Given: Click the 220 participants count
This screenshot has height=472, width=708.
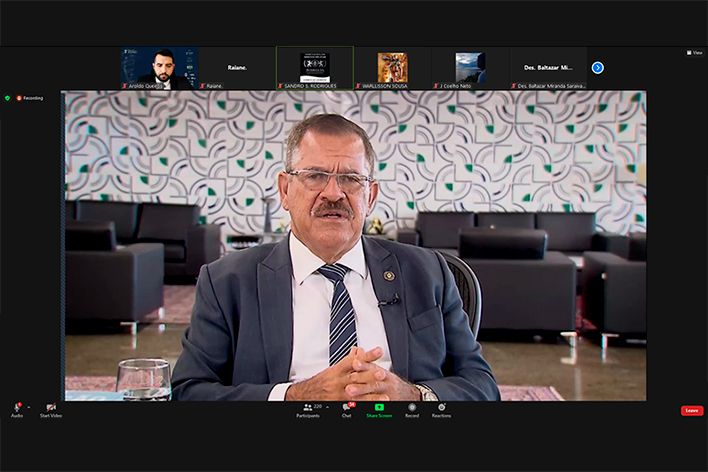Looking at the screenshot, I should (317, 407).
